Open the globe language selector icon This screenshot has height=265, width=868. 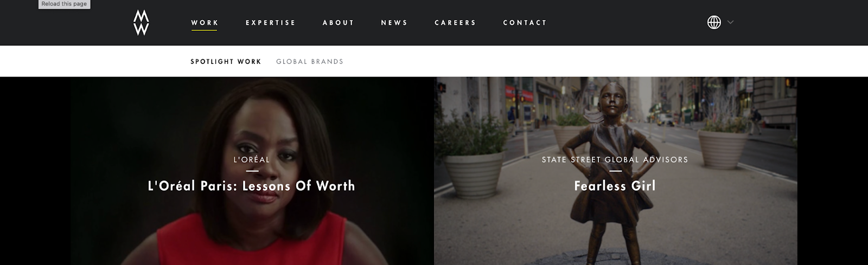coord(714,22)
